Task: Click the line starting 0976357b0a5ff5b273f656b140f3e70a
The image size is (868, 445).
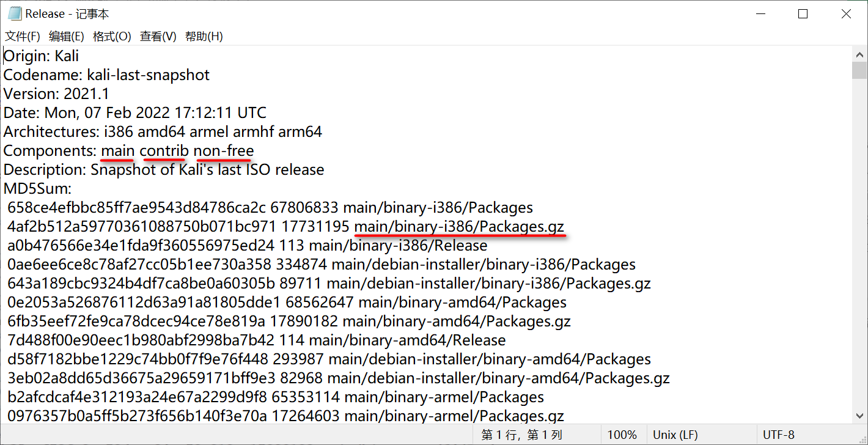Action: point(286,416)
